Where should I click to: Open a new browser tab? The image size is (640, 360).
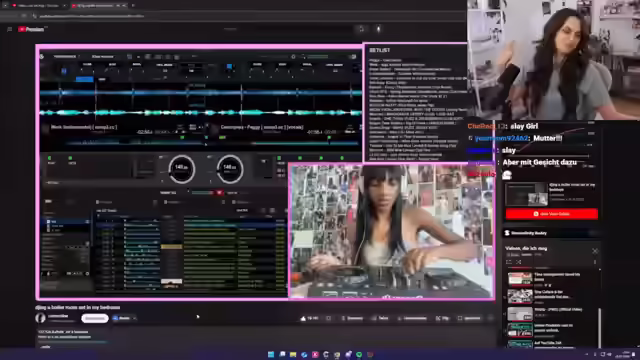(133, 6)
